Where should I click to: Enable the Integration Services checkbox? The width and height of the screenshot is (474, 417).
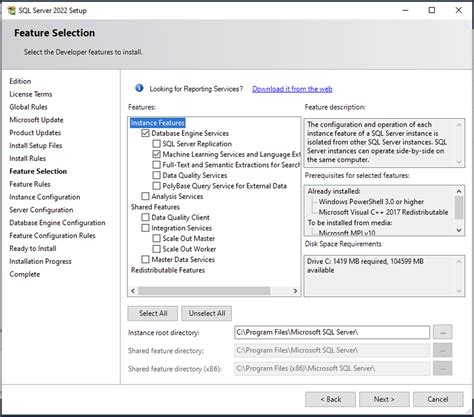pyautogui.click(x=145, y=228)
